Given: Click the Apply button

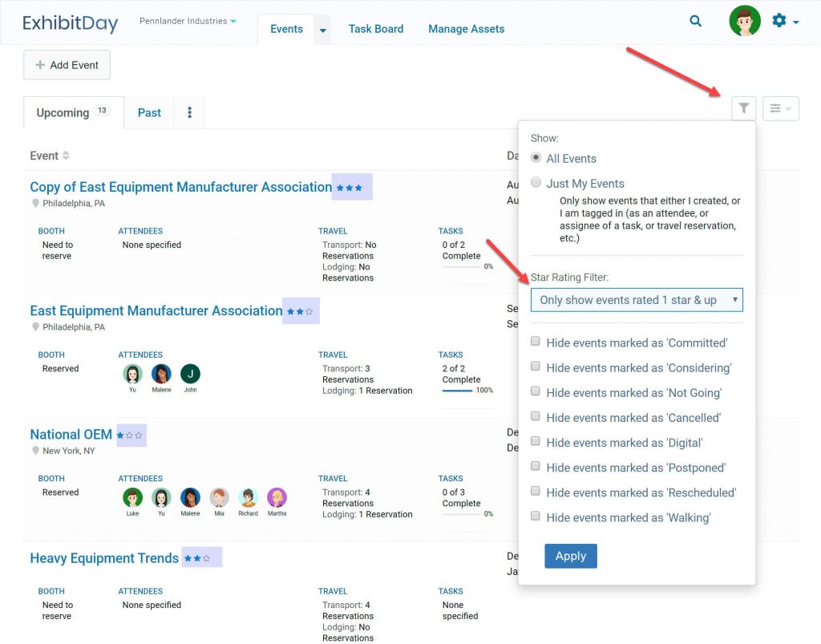Looking at the screenshot, I should click(x=571, y=556).
